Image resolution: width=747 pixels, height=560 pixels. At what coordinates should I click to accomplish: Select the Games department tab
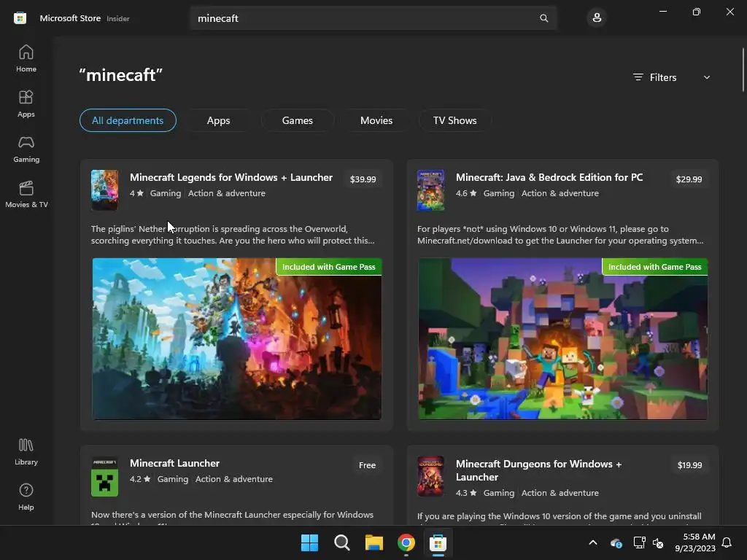pos(298,120)
